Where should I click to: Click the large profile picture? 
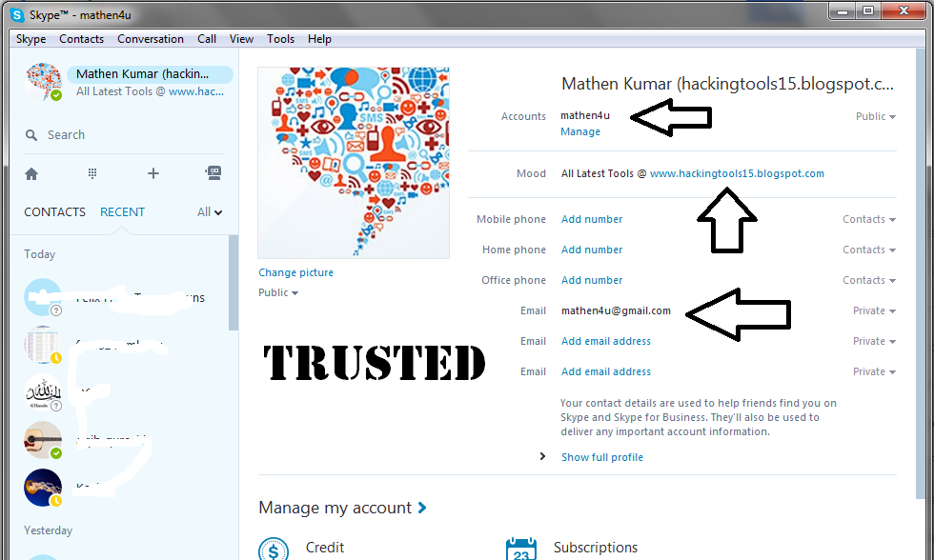click(x=354, y=163)
